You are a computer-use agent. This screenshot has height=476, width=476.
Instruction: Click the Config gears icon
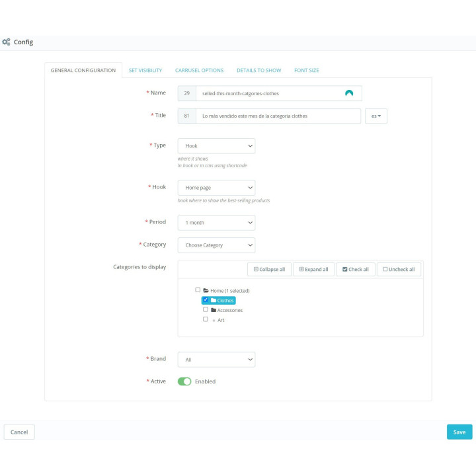[x=6, y=42]
